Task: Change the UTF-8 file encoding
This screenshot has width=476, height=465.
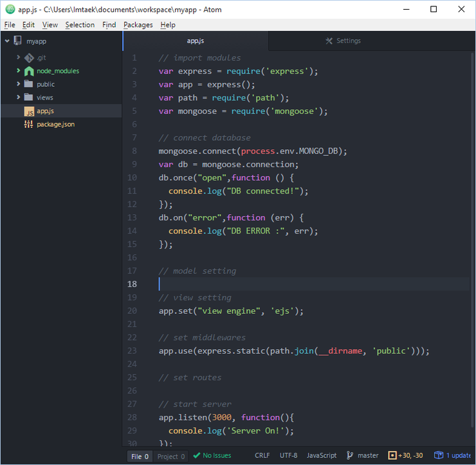Action: coord(288,455)
